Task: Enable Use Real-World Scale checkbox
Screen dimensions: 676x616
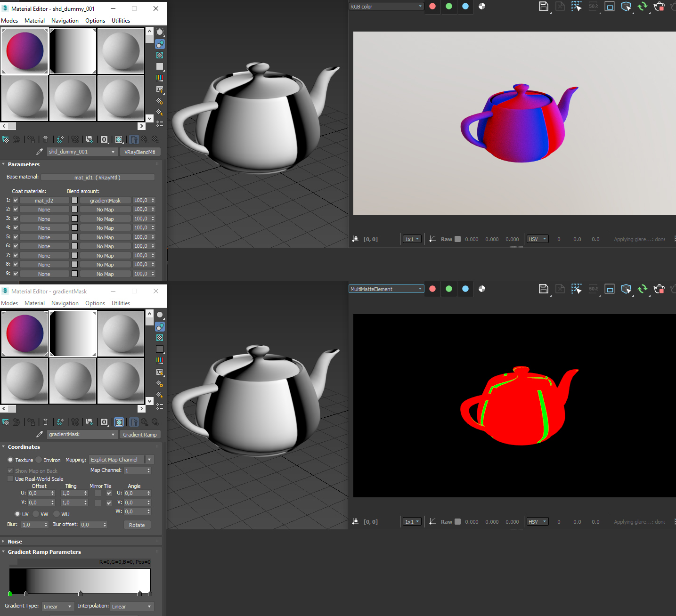Action: [x=10, y=478]
